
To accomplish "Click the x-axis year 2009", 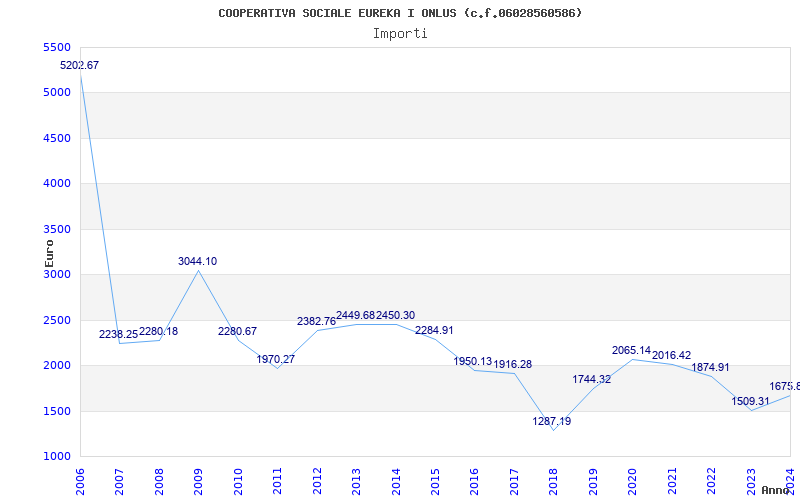I will (198, 482).
